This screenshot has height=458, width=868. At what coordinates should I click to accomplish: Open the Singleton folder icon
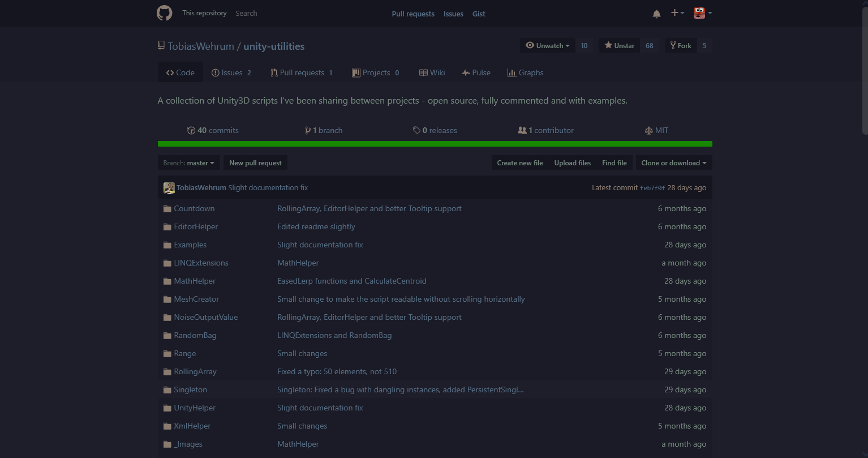click(167, 390)
